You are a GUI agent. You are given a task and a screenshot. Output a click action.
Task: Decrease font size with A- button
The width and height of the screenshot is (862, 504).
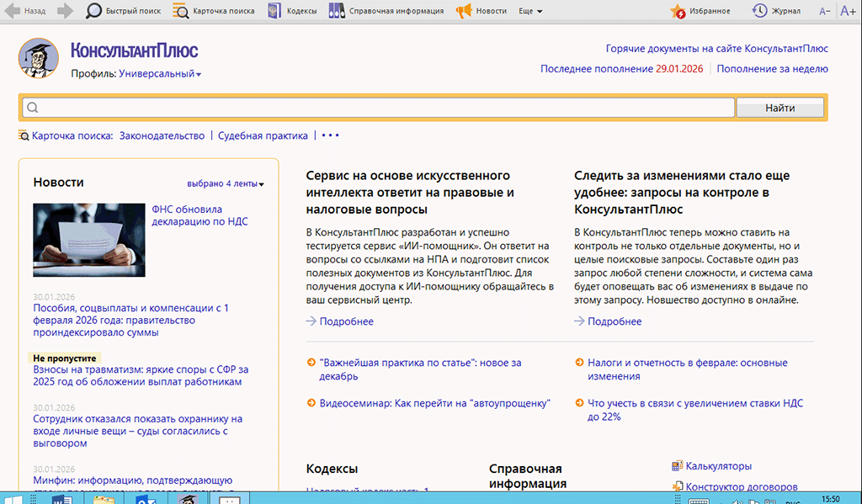[824, 11]
